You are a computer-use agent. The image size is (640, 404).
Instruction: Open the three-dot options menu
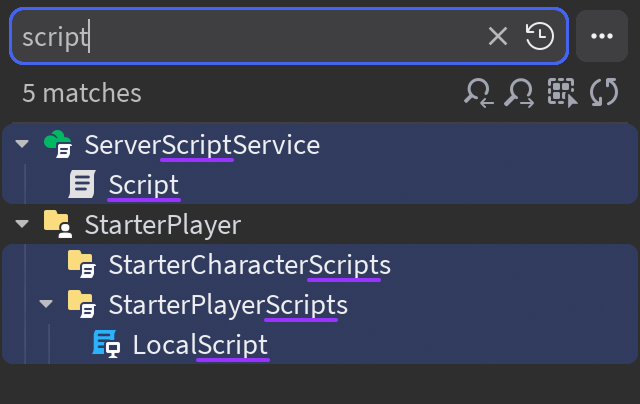click(x=601, y=37)
